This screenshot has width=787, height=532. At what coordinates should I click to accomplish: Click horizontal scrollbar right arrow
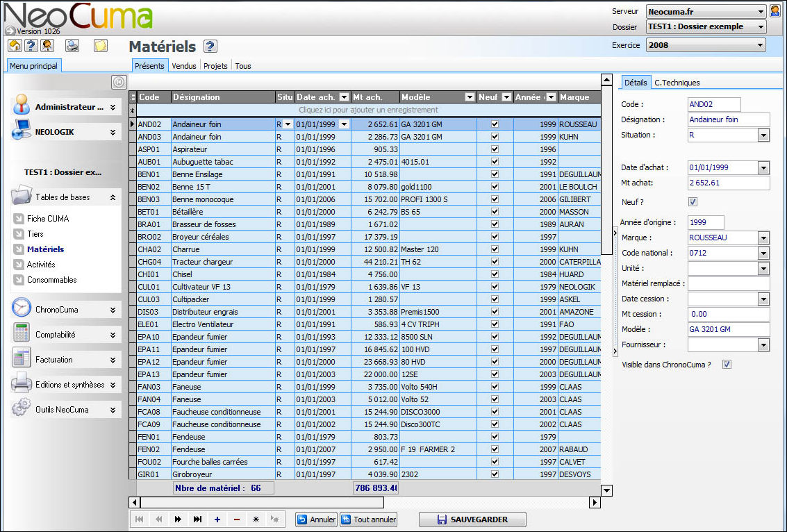[x=595, y=502]
